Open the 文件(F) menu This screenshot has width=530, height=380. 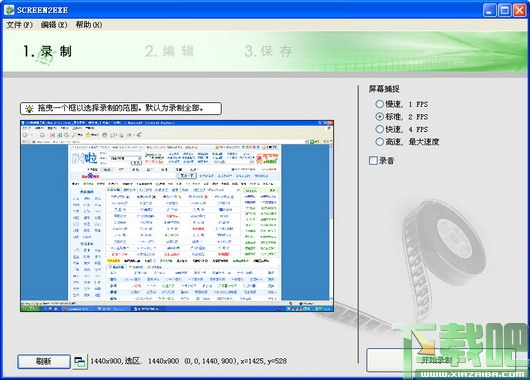pos(20,25)
